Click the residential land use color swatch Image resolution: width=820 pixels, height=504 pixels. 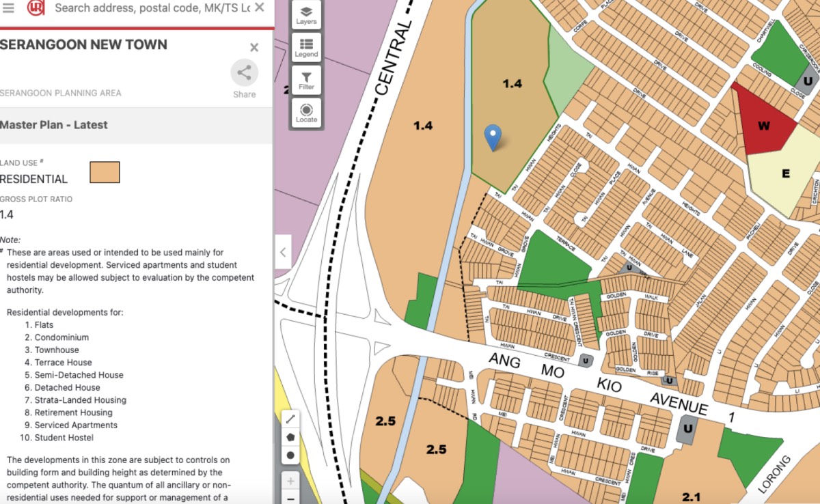105,173
